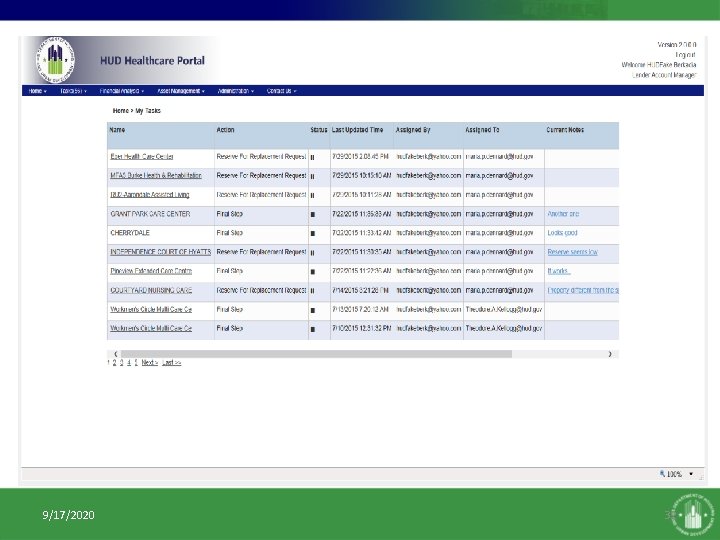Jump to the Last page link

point(172,363)
